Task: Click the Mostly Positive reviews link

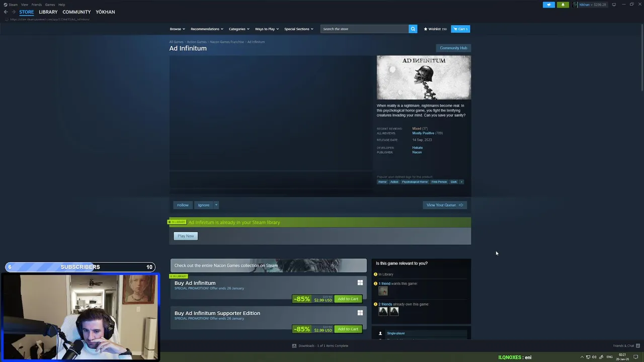Action: click(x=423, y=133)
